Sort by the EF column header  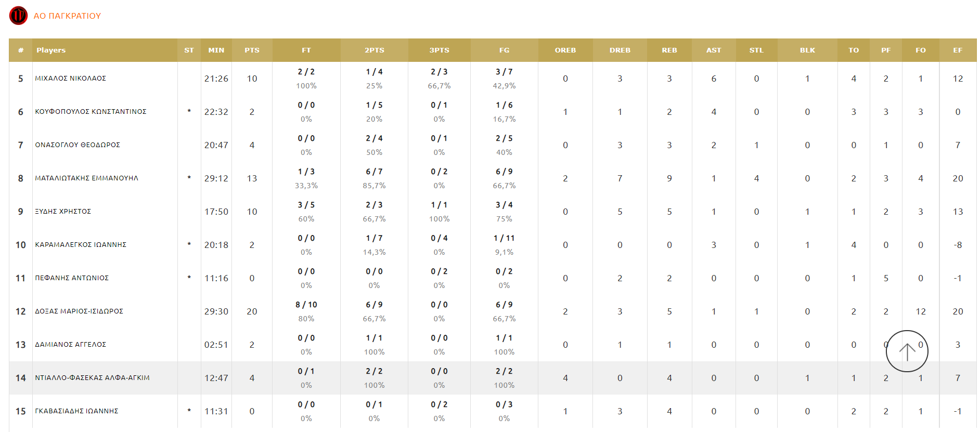tap(957, 50)
